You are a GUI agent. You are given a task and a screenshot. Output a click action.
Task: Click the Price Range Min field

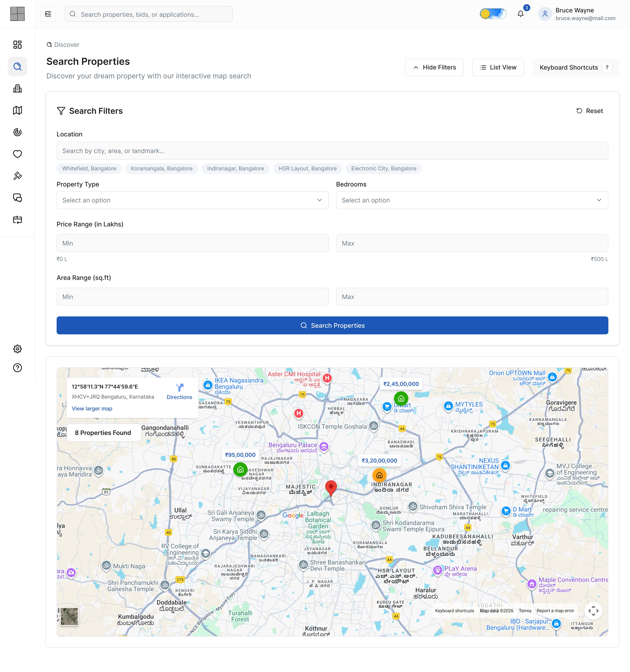point(192,243)
